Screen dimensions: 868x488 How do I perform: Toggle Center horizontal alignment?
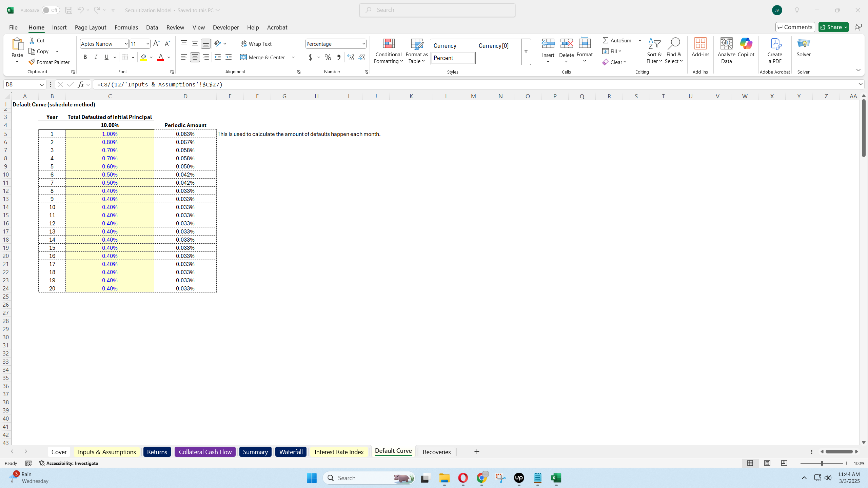click(x=195, y=58)
